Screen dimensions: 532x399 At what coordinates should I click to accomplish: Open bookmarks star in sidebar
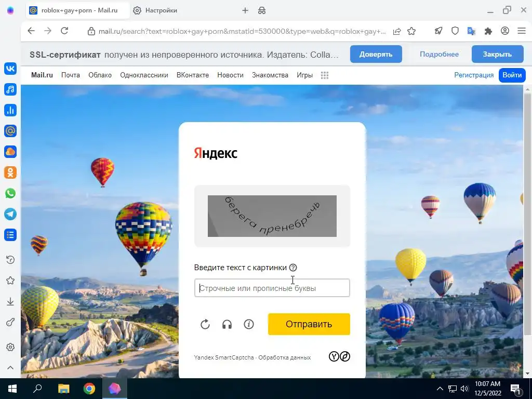(x=10, y=281)
